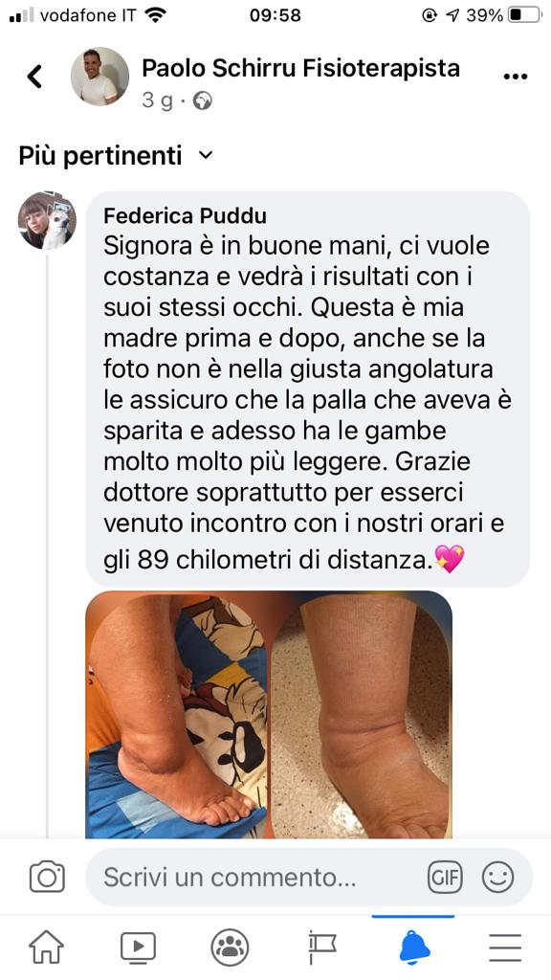The width and height of the screenshot is (551, 980).
Task: Open the hamburger menu tab
Action: [x=505, y=947]
